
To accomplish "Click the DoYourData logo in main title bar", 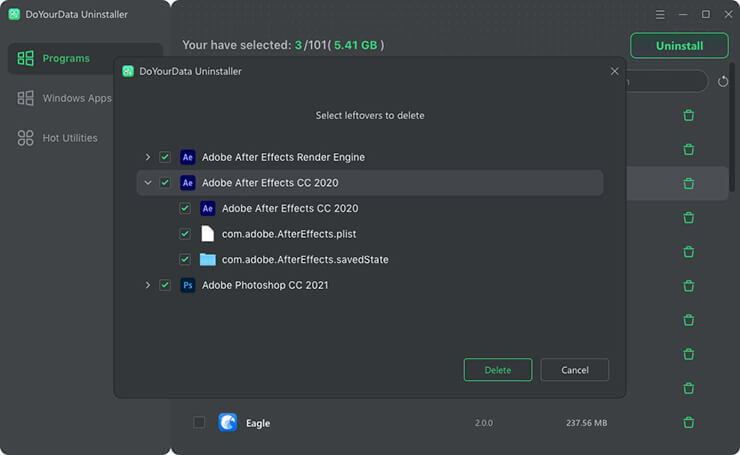I will tap(14, 14).
